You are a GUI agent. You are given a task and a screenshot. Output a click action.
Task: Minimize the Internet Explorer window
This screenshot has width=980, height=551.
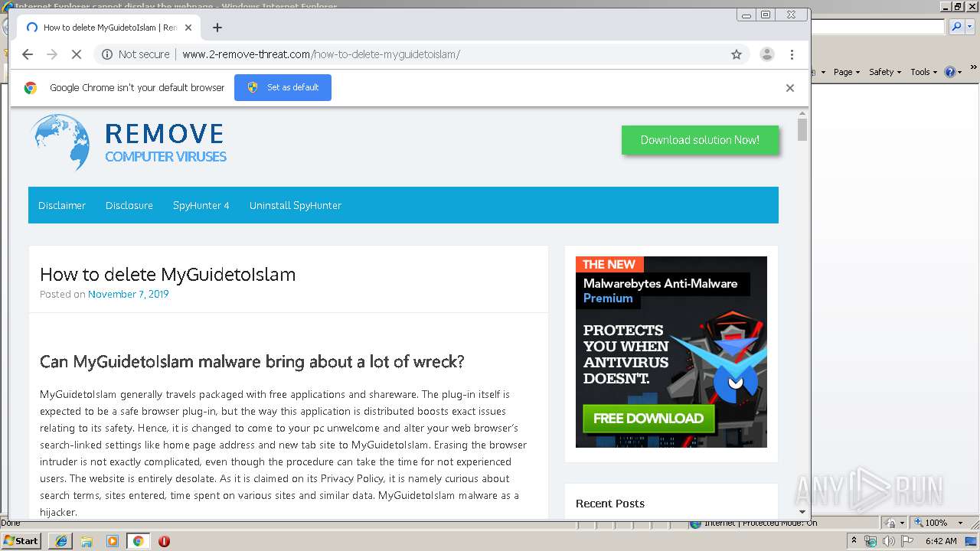point(945,6)
